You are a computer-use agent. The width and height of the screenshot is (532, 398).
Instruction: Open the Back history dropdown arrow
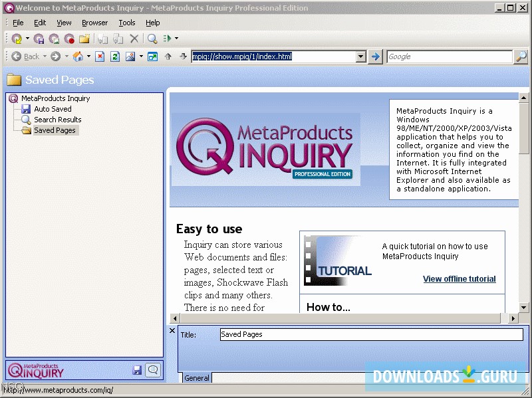tap(45, 56)
